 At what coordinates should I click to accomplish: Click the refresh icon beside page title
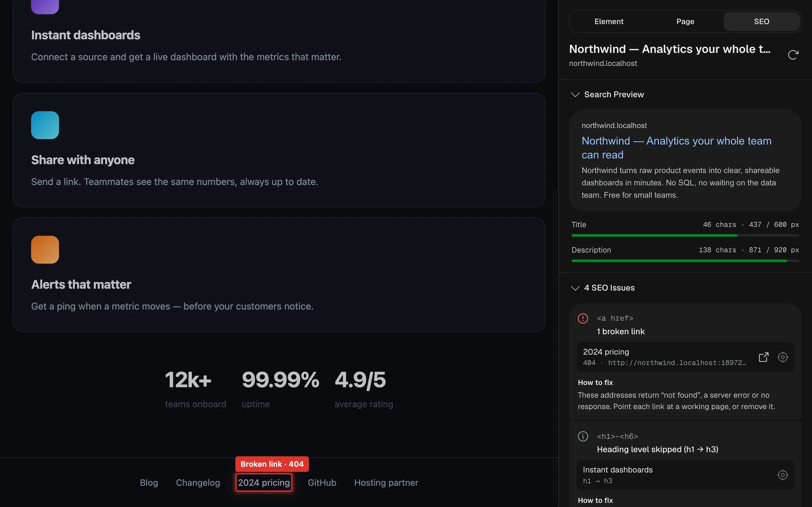[x=793, y=55]
